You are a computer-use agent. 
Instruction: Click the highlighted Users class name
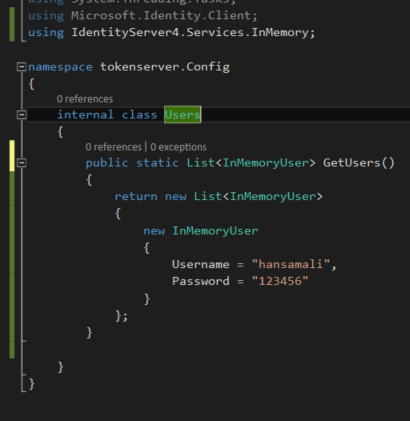(183, 115)
